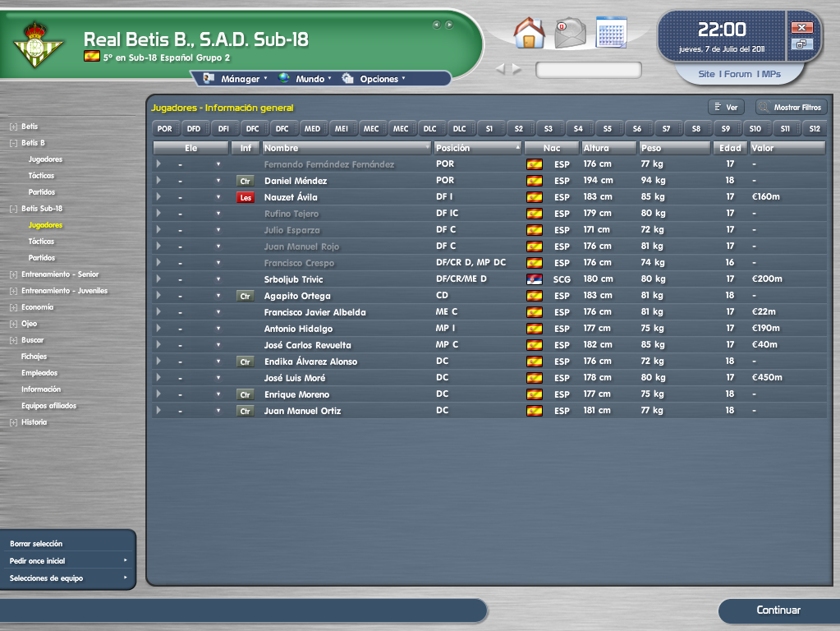Open the Home screen house icon
This screenshot has width=840, height=631.
529,33
